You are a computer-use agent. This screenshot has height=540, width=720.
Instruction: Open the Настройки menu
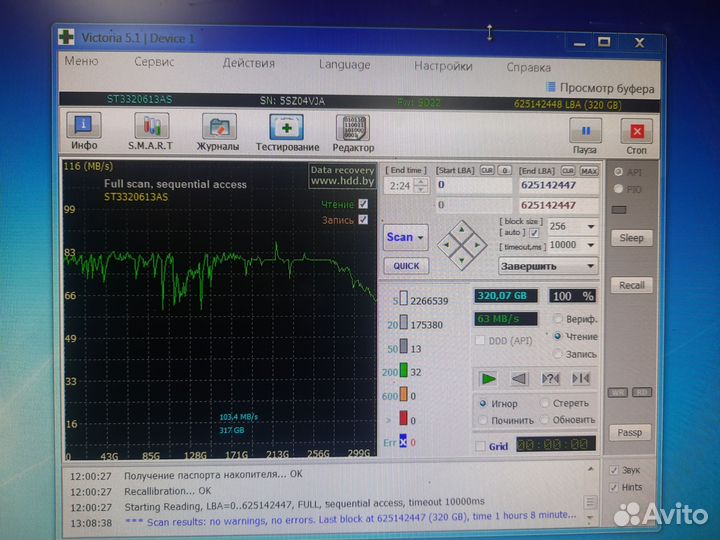click(x=443, y=66)
